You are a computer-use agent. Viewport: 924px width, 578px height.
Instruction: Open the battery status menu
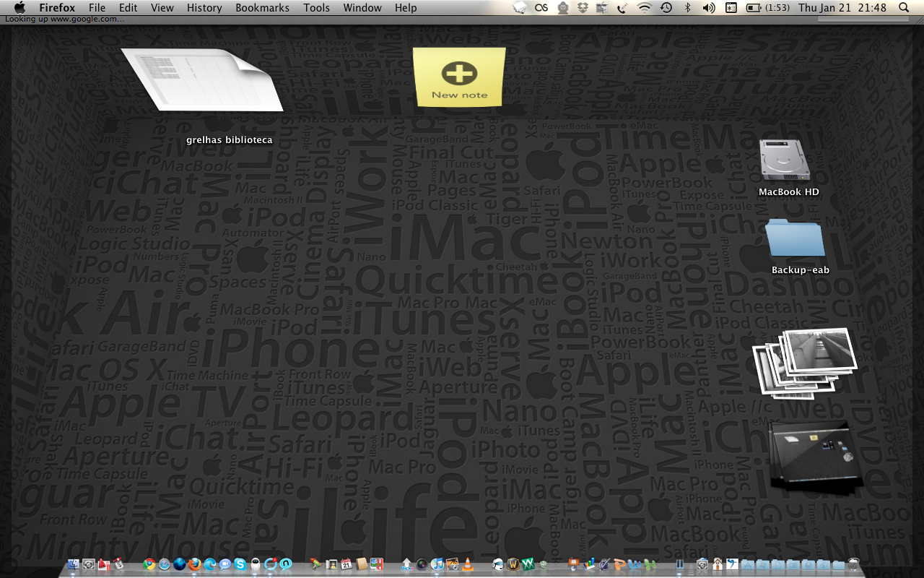[x=754, y=9]
